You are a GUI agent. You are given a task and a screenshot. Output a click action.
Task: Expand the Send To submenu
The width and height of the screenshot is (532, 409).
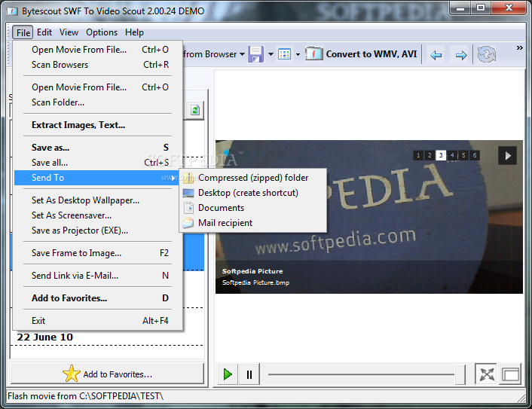pyautogui.click(x=98, y=177)
